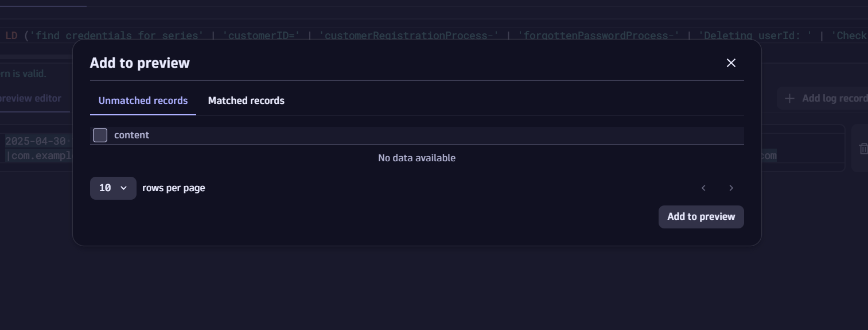The image size is (868, 330).
Task: Click the trash icon beside the log record
Action: (x=863, y=149)
